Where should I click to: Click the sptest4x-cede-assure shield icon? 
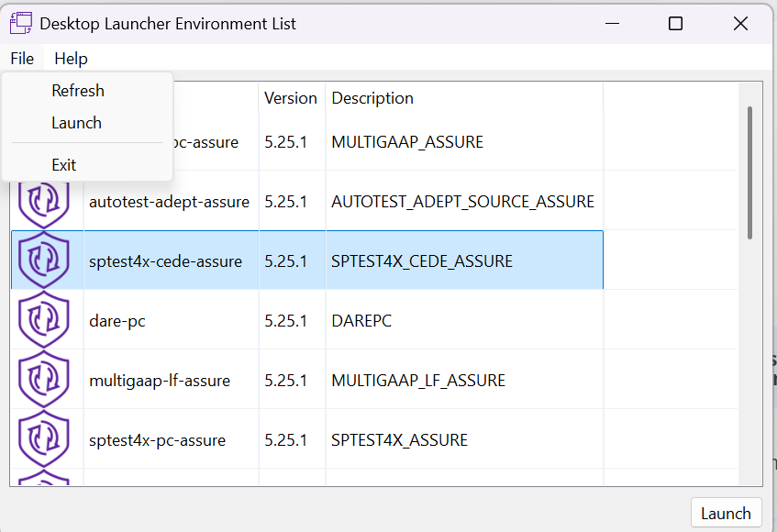tap(44, 260)
